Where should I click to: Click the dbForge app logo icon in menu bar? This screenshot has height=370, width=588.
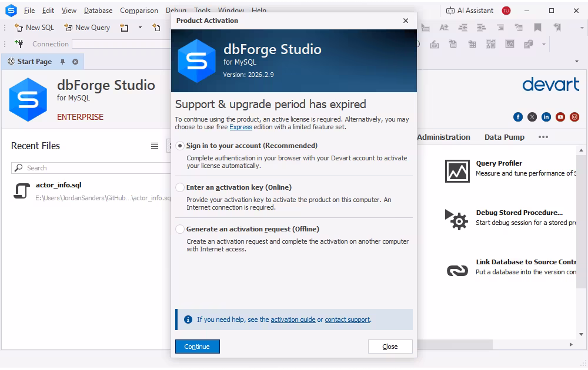11,11
